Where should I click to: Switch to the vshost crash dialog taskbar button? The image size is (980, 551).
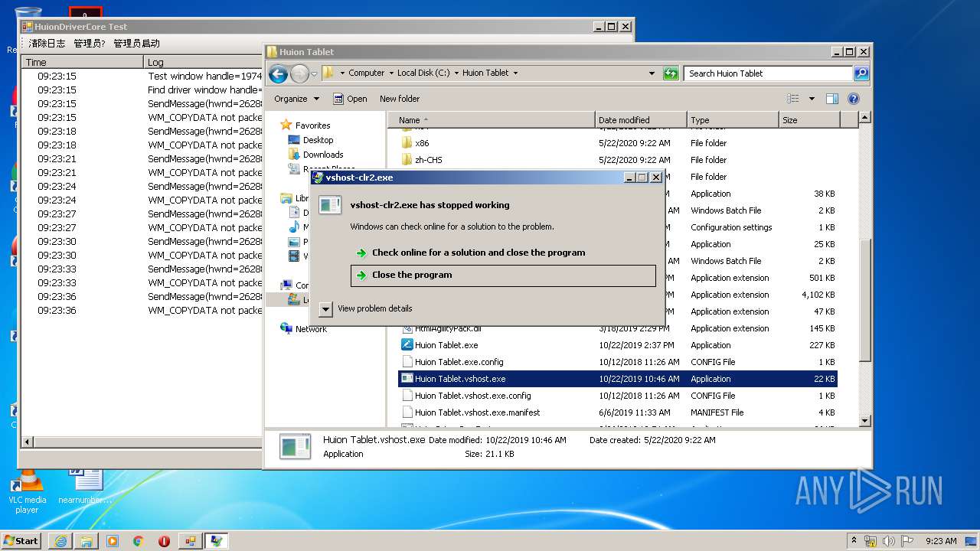point(216,541)
